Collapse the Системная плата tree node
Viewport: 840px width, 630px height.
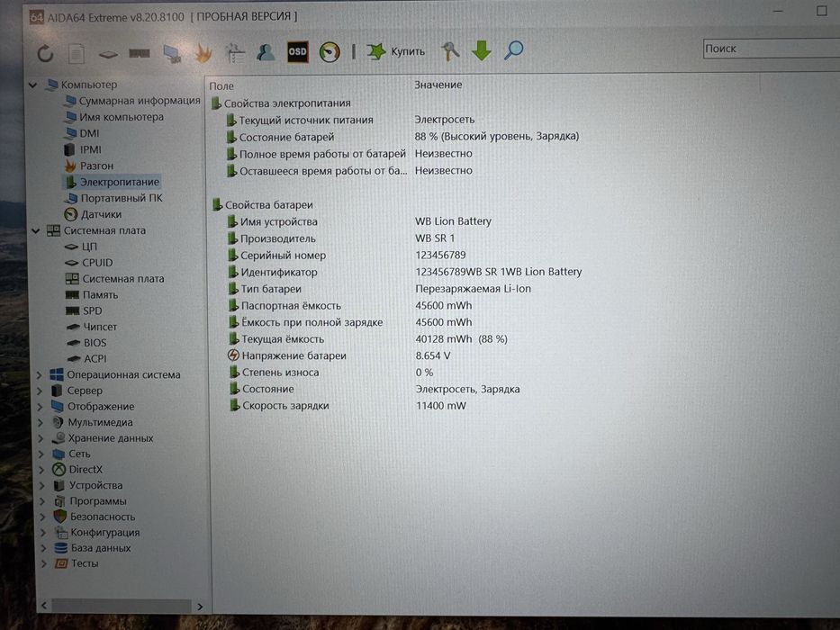click(x=35, y=231)
